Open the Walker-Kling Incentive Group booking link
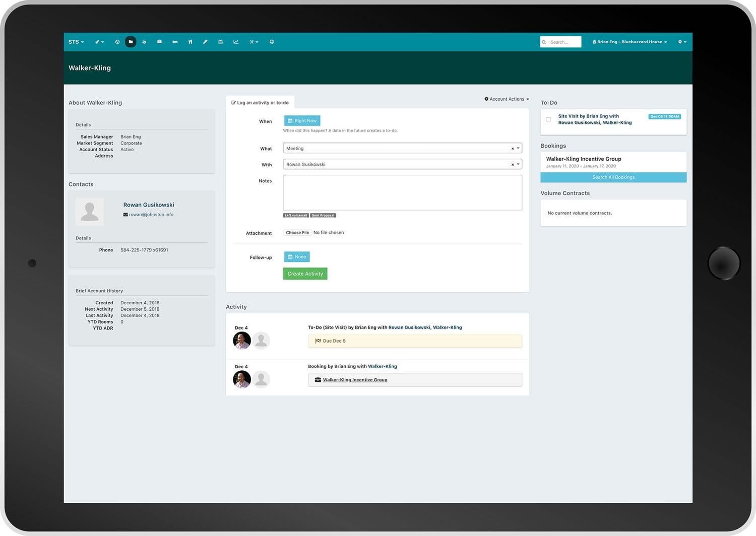The image size is (756, 536). point(355,379)
